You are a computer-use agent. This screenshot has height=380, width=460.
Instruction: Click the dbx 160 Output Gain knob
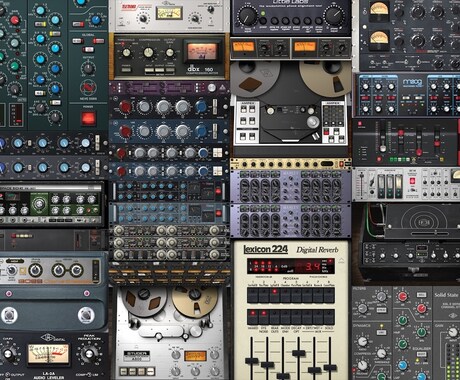coord(170,52)
